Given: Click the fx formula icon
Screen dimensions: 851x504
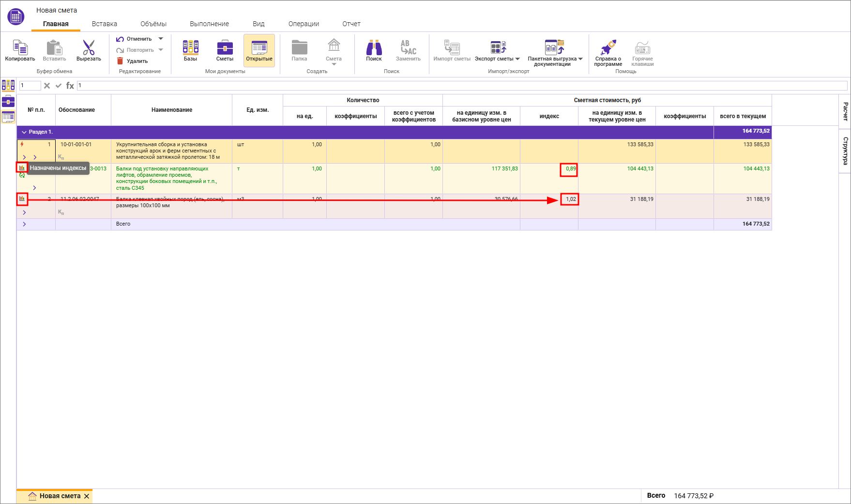Looking at the screenshot, I should click(x=70, y=86).
